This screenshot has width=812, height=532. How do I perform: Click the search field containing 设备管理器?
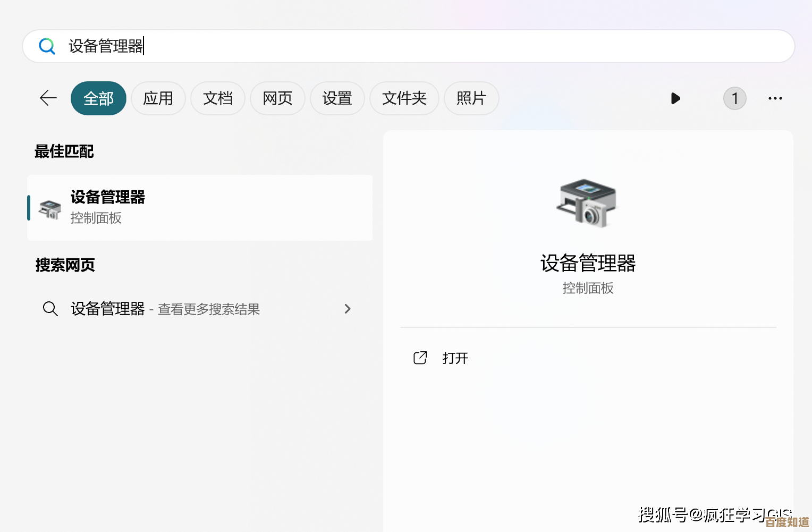pyautogui.click(x=404, y=46)
